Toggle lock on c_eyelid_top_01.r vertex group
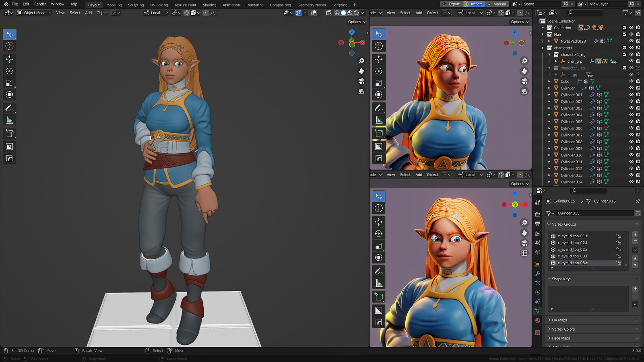Viewport: 644px width, 362px height. click(x=619, y=236)
